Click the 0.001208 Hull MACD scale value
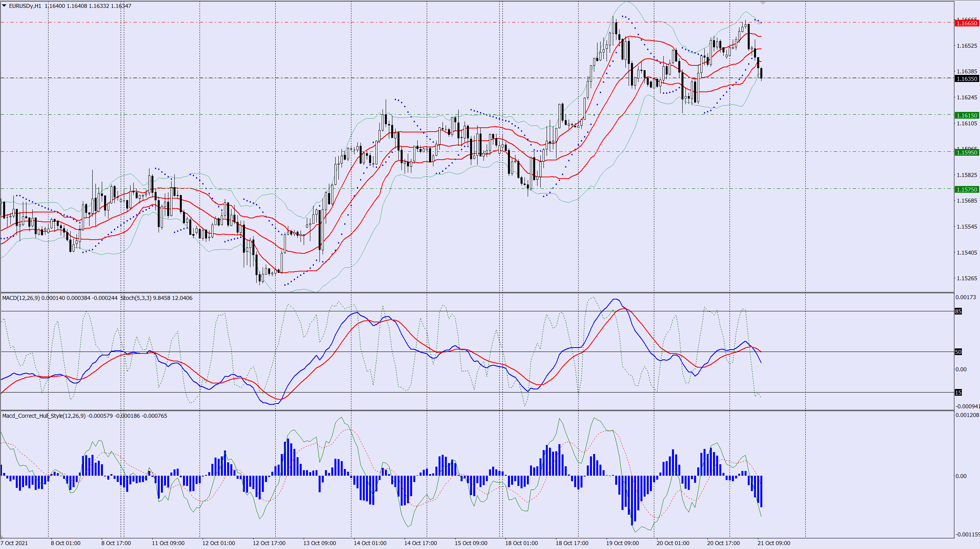The height and width of the screenshot is (549, 980). pos(967,415)
